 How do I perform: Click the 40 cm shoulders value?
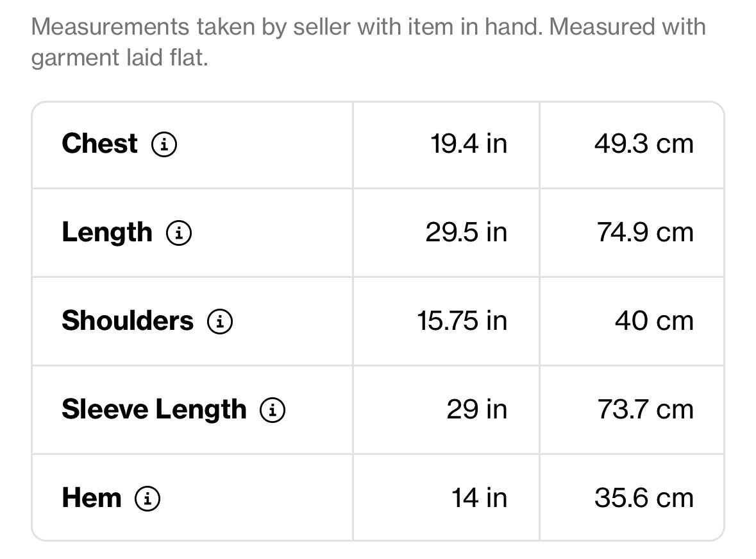(654, 321)
